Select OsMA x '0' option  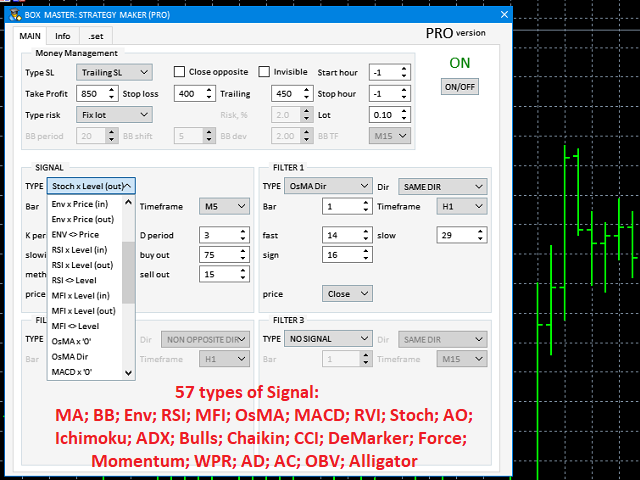coord(85,341)
